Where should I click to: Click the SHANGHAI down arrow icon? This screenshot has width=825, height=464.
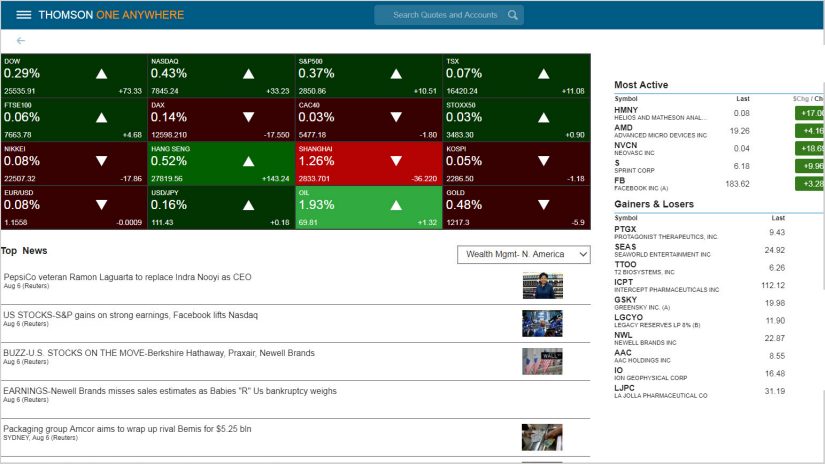click(x=396, y=161)
